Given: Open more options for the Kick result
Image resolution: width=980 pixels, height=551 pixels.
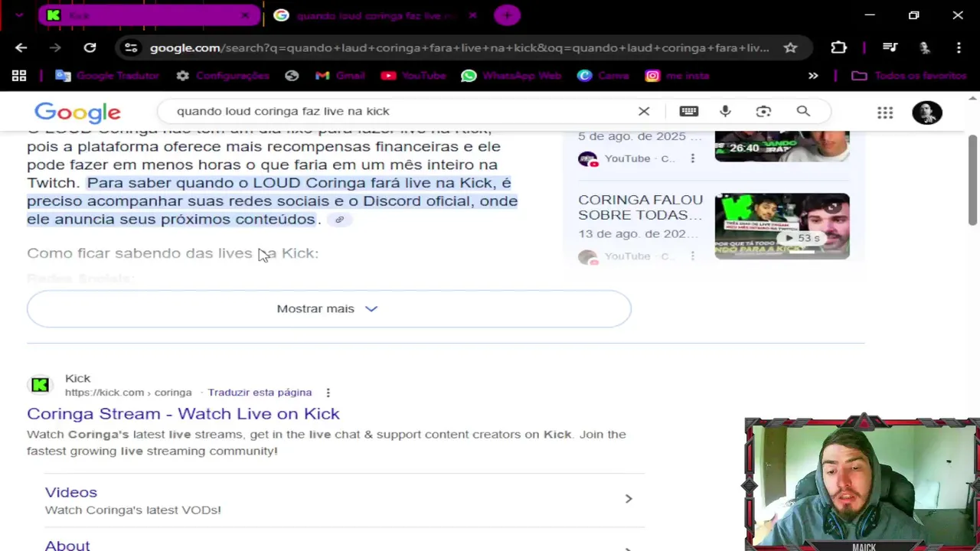Looking at the screenshot, I should [x=328, y=393].
